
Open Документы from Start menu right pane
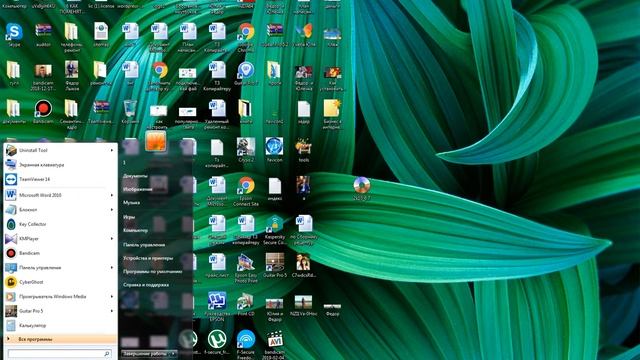[136, 176]
